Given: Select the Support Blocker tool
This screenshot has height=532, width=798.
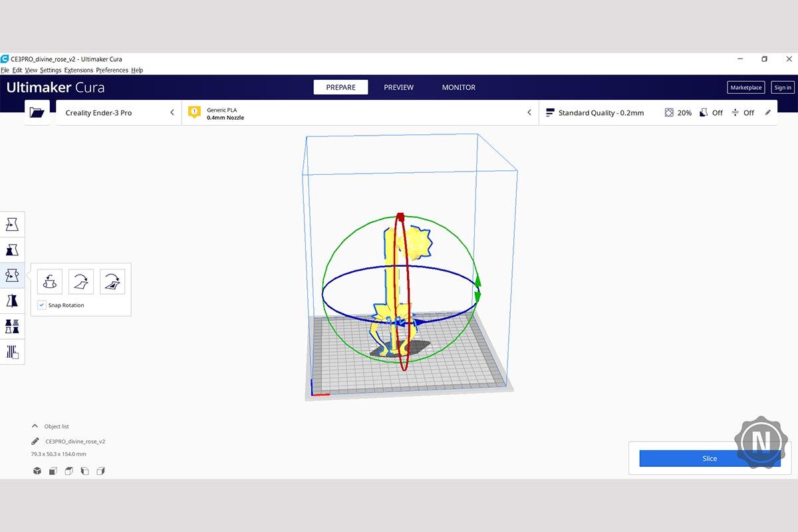Looking at the screenshot, I should pos(13,351).
